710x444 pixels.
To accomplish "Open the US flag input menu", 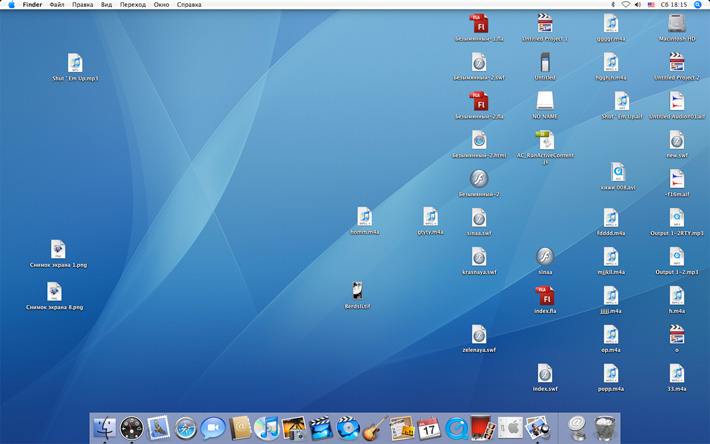I will [651, 5].
